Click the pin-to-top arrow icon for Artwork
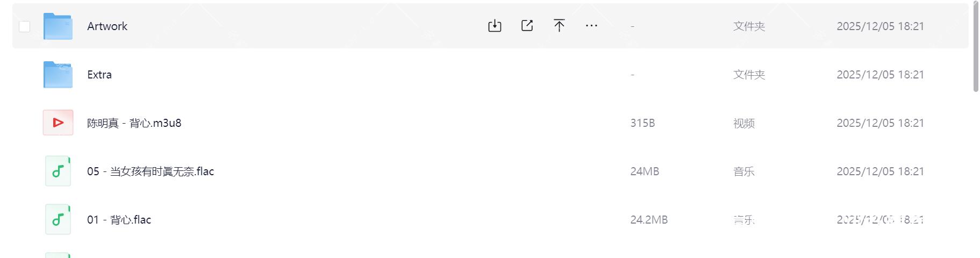Screen dimensions: 980x258 coord(559,26)
